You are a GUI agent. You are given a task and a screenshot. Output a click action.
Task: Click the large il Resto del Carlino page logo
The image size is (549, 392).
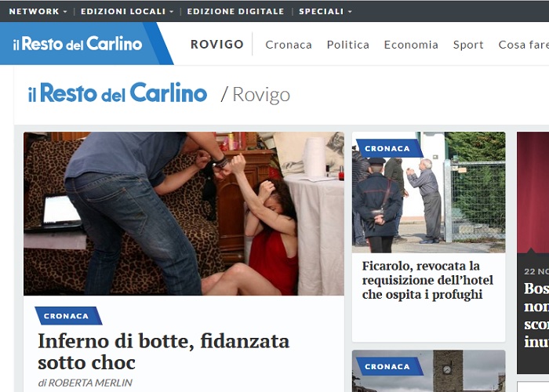118,94
